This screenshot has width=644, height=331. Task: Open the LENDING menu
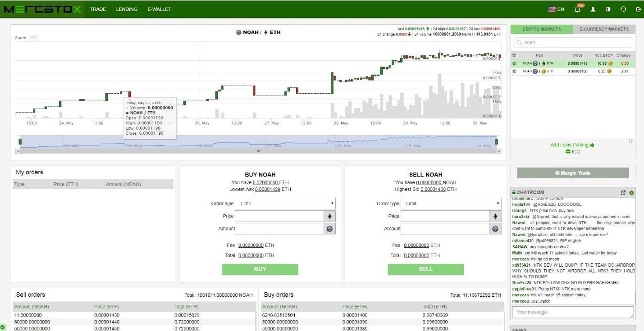click(127, 9)
